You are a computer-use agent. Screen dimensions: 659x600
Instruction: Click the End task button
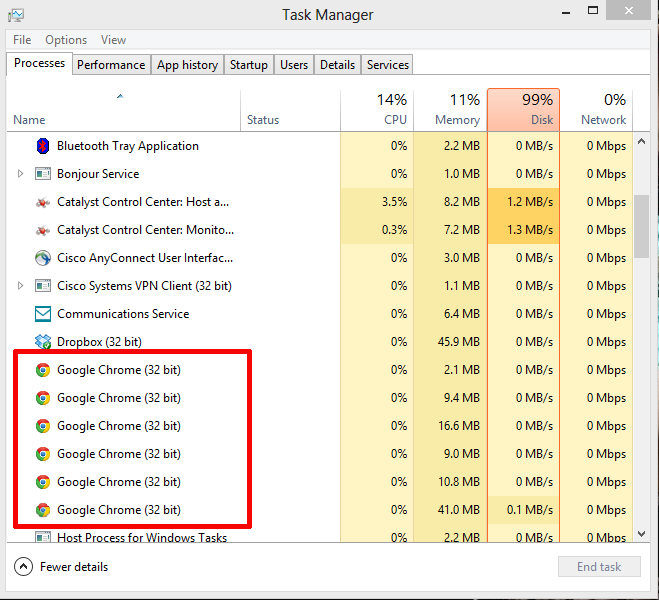[599, 567]
